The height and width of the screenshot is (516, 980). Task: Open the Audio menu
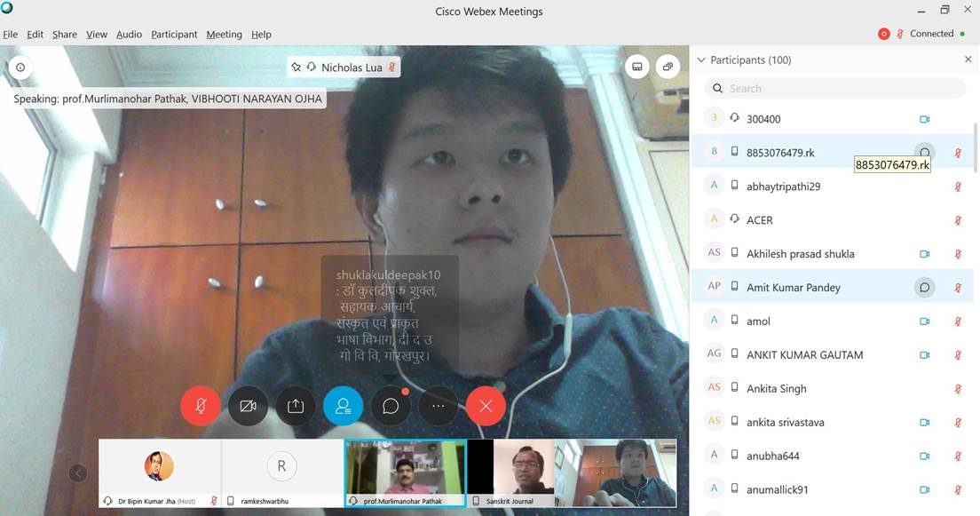pos(129,35)
